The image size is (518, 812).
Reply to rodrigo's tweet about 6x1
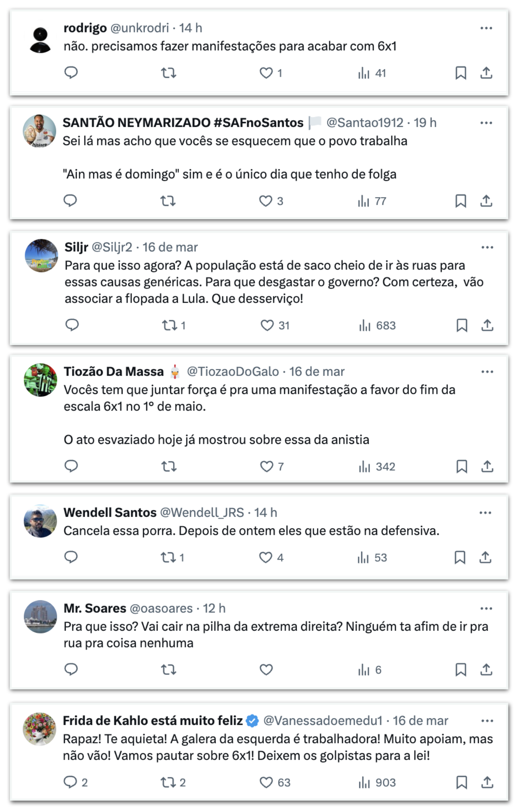coord(71,73)
